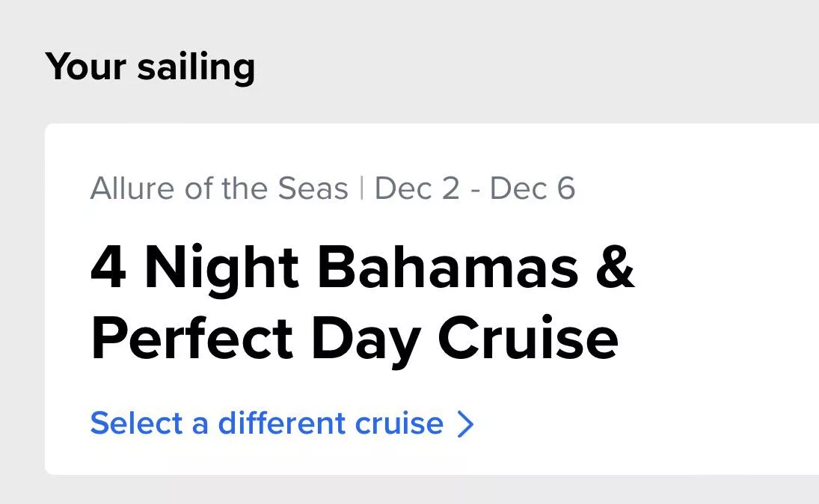Click the word Bahamas in the title

pyautogui.click(x=448, y=269)
